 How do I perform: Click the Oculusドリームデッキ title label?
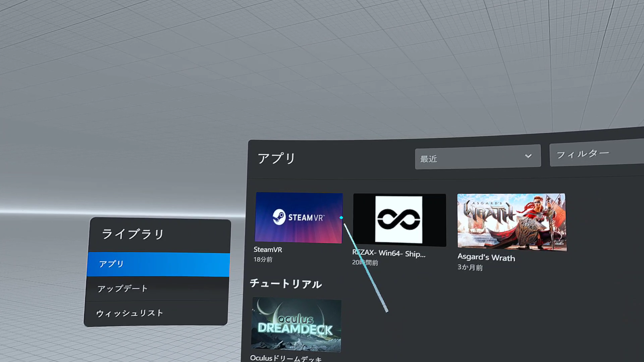tap(286, 358)
